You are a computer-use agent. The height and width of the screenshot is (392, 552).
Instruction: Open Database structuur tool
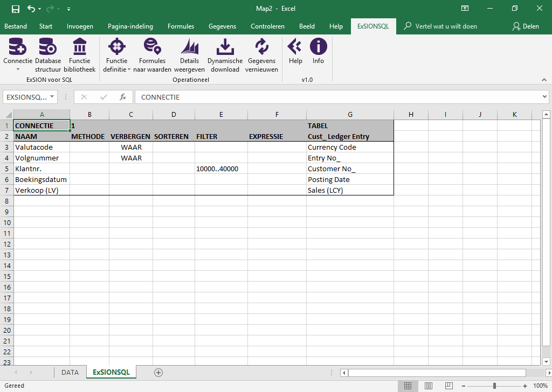tap(48, 55)
